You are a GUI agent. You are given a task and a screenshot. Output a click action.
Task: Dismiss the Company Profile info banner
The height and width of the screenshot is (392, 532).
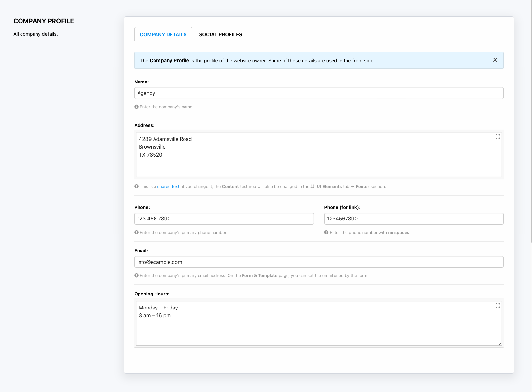[x=495, y=60]
